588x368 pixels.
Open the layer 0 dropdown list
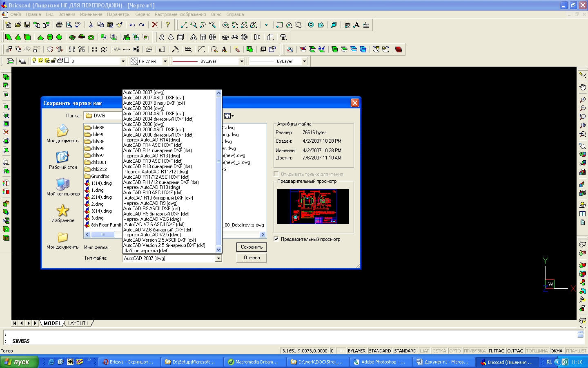click(x=123, y=61)
